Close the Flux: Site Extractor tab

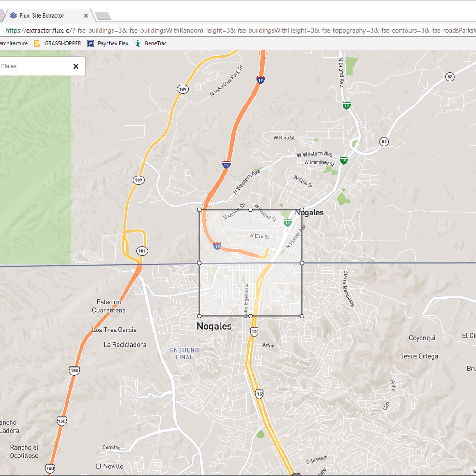(86, 16)
